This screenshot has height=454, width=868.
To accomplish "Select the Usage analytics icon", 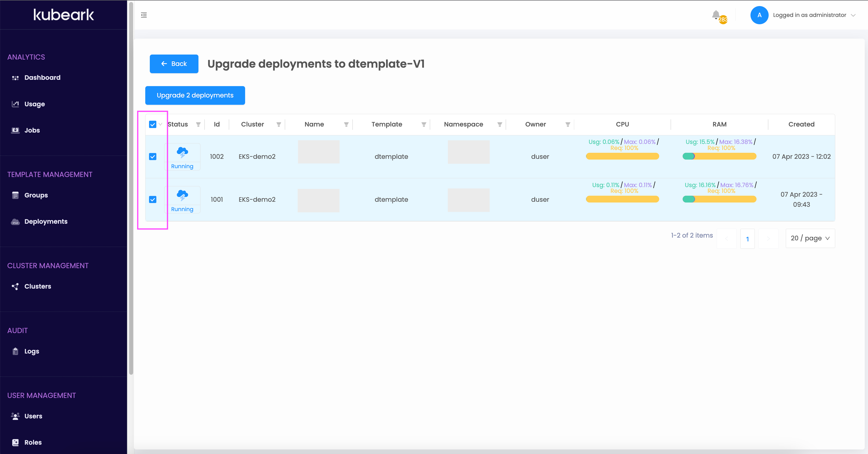I will click(15, 104).
